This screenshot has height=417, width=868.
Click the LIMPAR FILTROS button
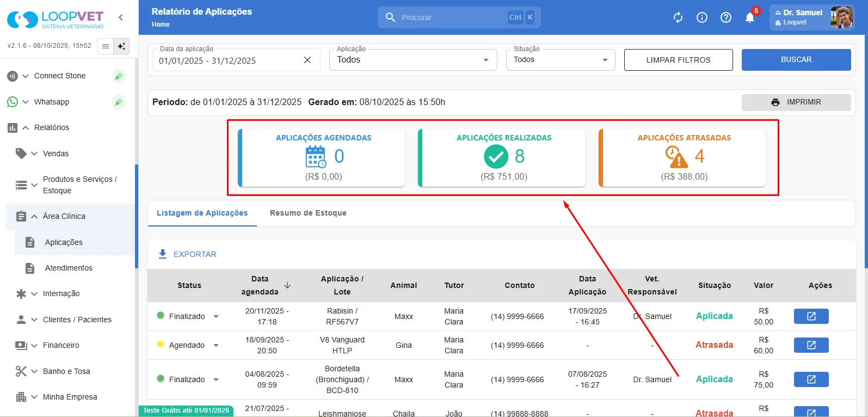(678, 60)
